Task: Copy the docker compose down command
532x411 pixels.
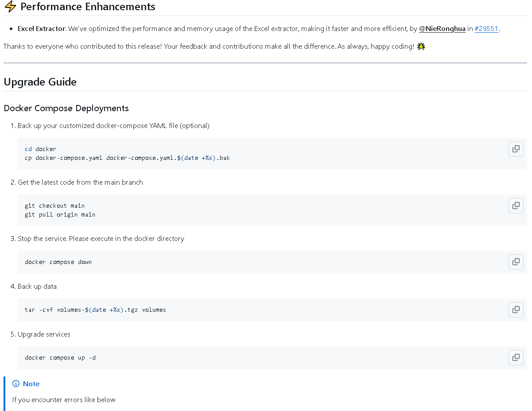Action: coord(516,262)
